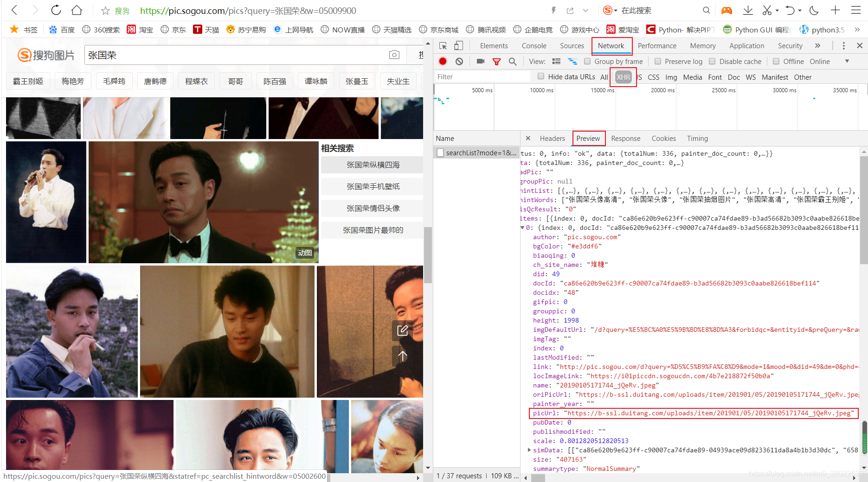Click the network search magnifier icon
The image size is (868, 482).
tap(513, 61)
